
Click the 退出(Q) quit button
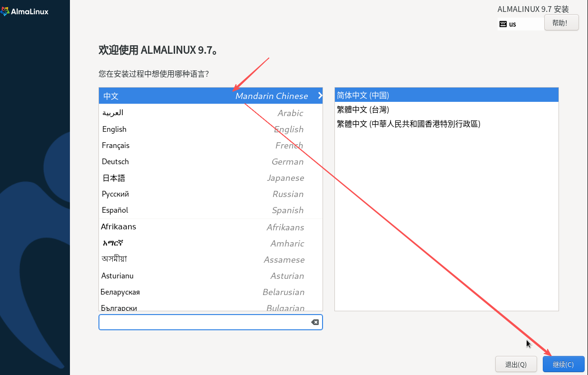tap(516, 365)
